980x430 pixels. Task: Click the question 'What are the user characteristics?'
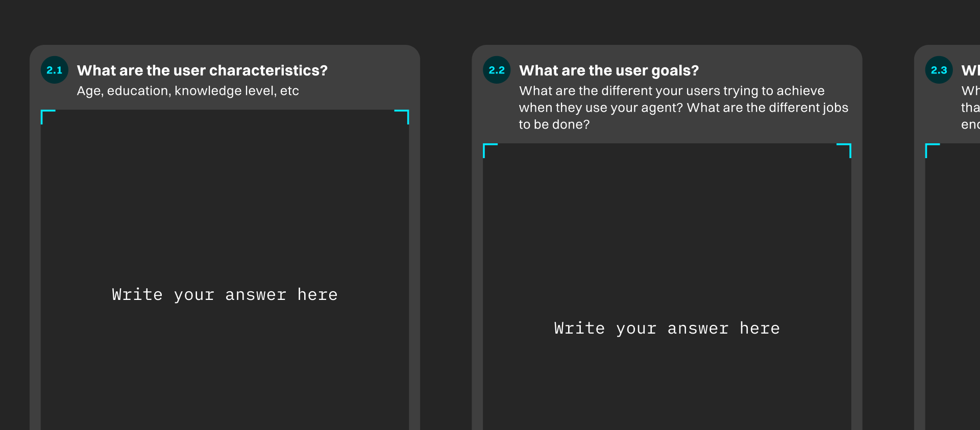[x=203, y=70]
